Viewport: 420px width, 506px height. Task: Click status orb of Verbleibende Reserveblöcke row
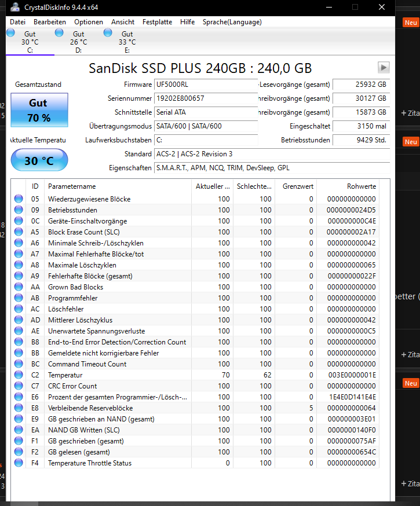pos(19,408)
